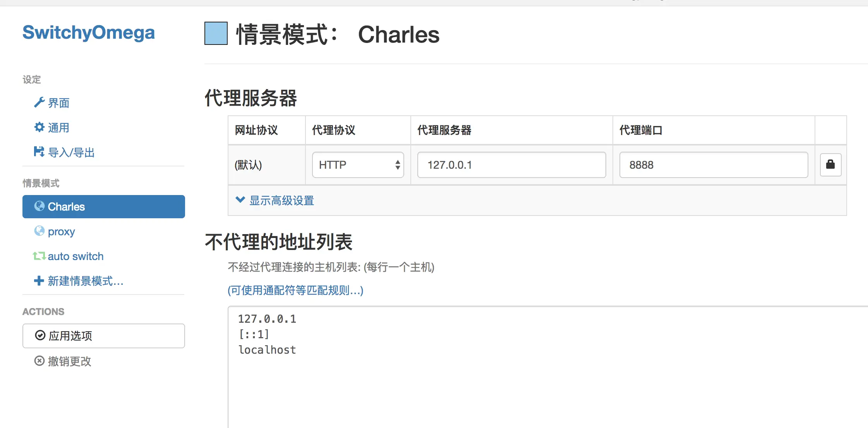Click the 代理端口 column header
The height and width of the screenshot is (428, 868).
coord(641,130)
